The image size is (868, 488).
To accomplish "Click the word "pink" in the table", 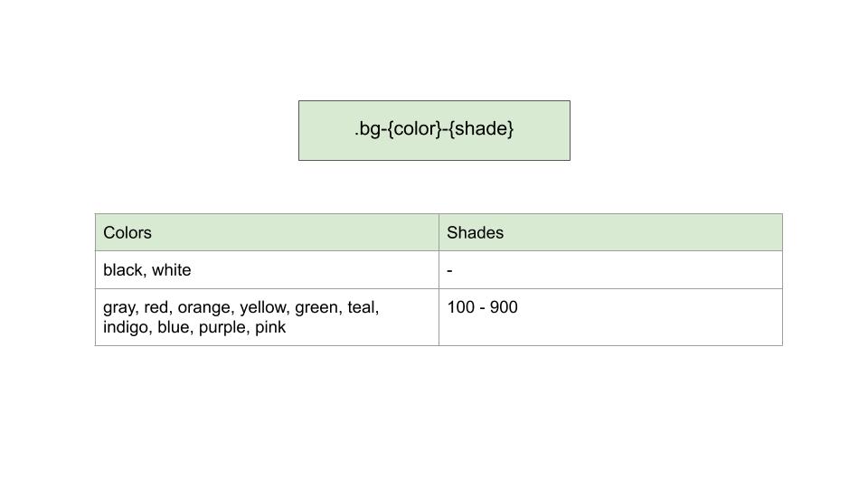I will pos(270,328).
